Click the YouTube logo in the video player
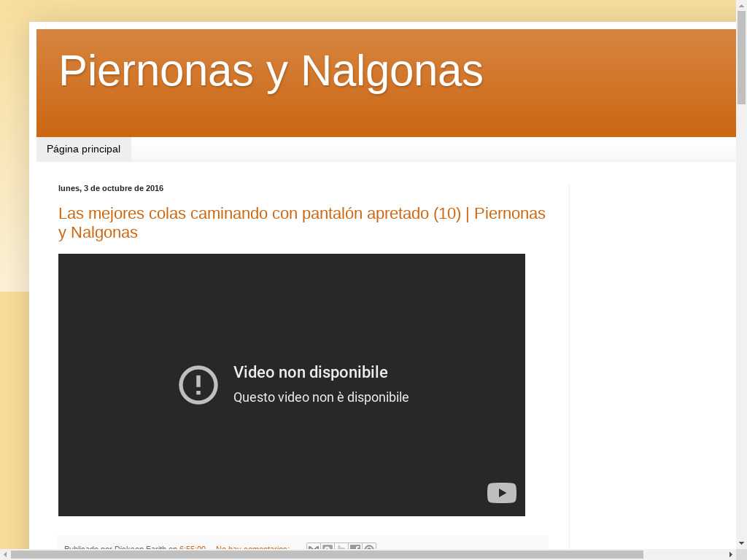Image resolution: width=747 pixels, height=560 pixels. point(502,493)
